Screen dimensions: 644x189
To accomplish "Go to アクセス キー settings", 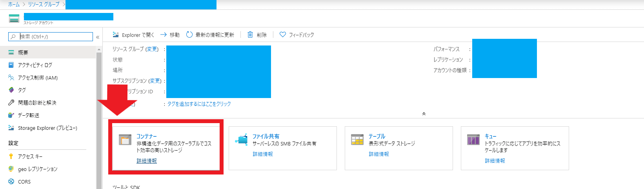I will point(30,156).
